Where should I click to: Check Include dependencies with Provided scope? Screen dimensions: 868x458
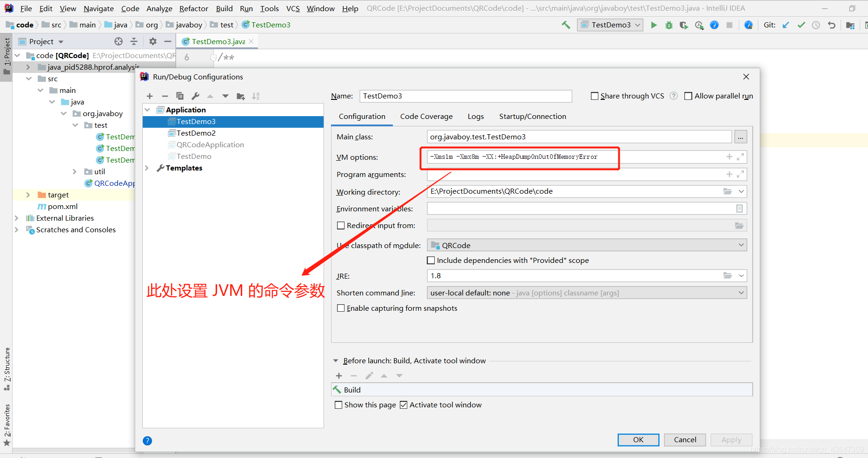(431, 261)
